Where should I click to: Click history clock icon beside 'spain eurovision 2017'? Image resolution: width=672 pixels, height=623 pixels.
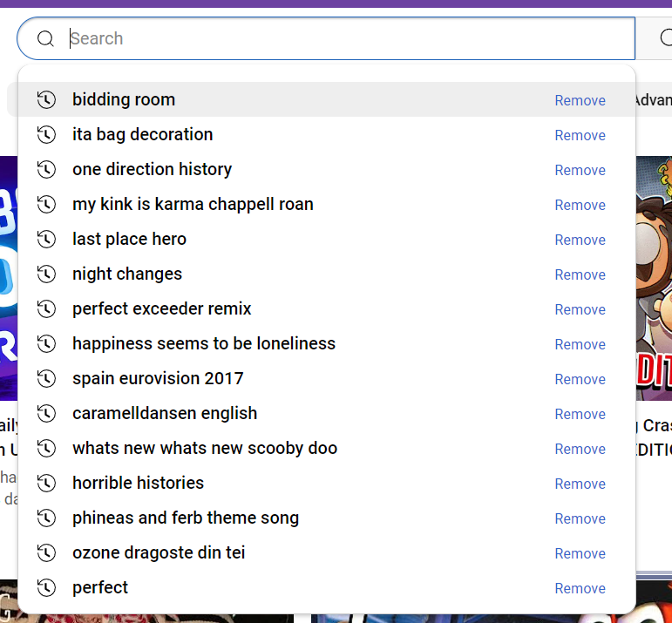(x=46, y=378)
